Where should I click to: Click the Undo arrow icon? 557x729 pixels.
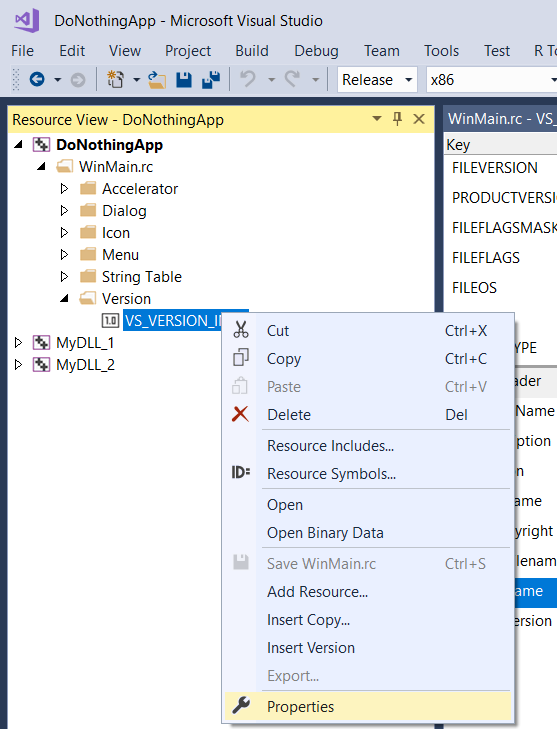(x=248, y=79)
